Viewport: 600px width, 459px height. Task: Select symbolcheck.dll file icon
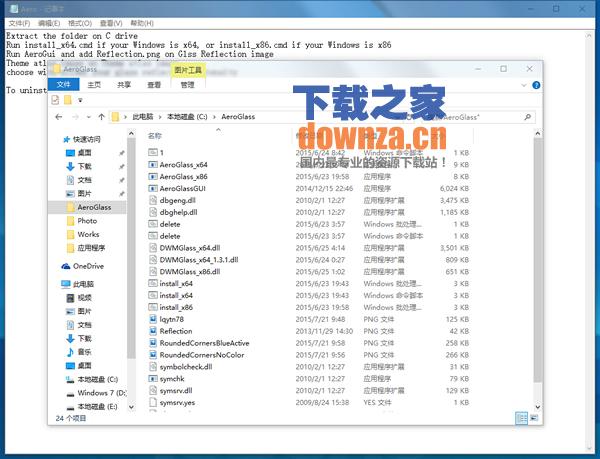[x=153, y=366]
